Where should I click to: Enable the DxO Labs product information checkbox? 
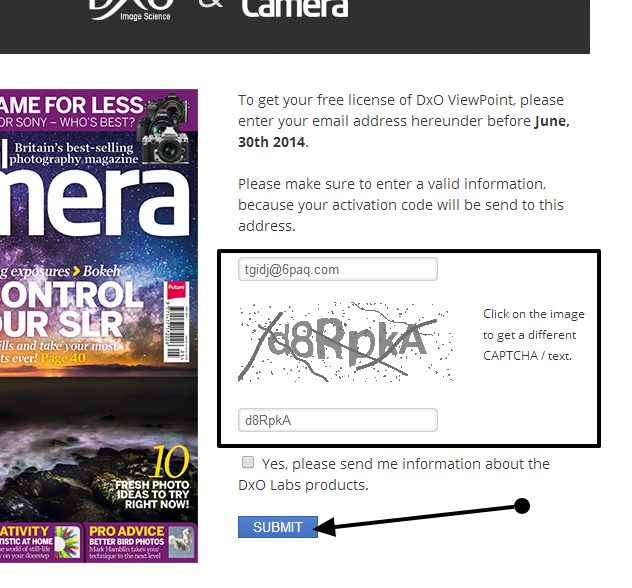point(247,462)
